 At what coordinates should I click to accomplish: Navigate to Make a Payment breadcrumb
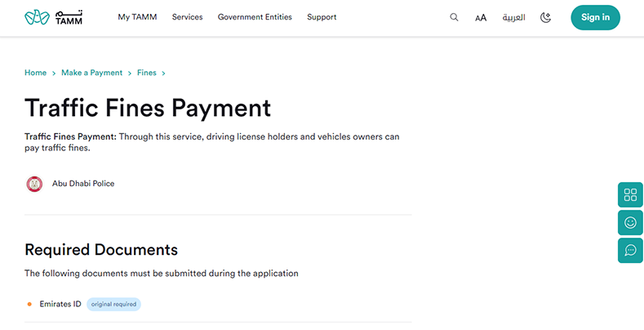click(91, 73)
